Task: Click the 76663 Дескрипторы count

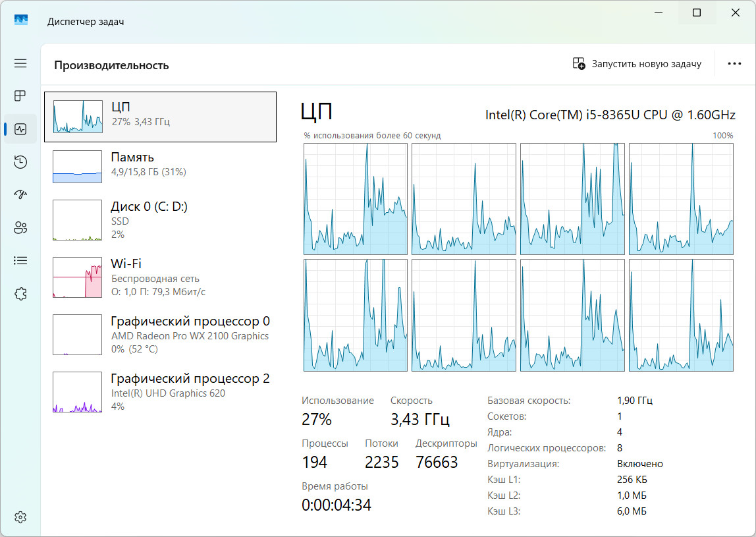Action: (437, 463)
